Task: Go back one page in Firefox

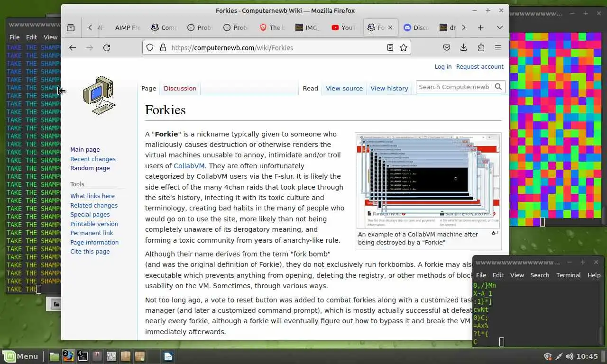Action: pos(73,47)
